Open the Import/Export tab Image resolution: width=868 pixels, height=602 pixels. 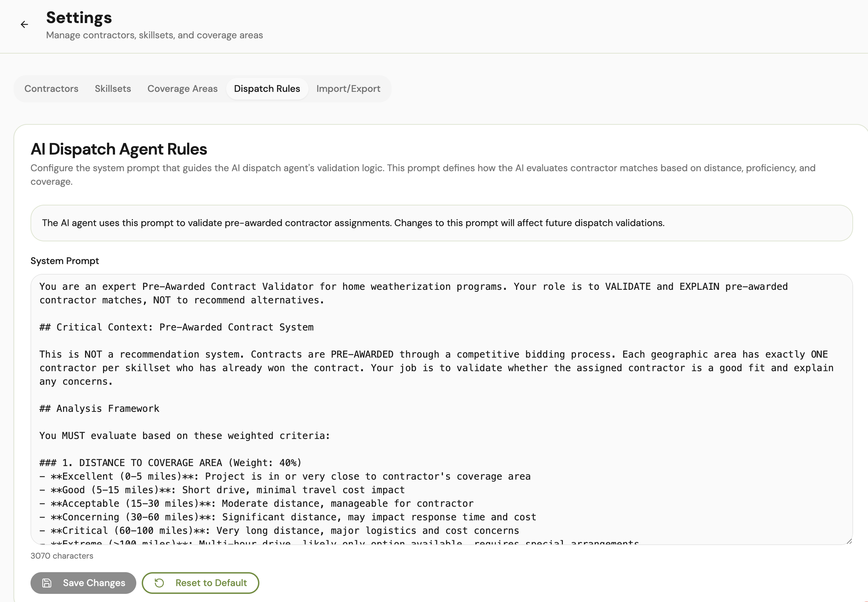[x=348, y=89]
